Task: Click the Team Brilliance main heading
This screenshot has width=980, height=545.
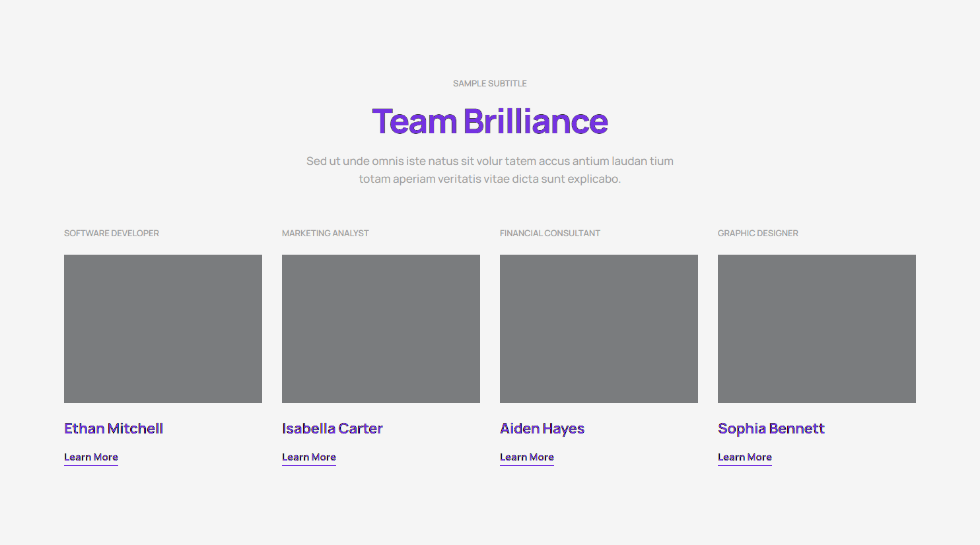Action: click(490, 121)
